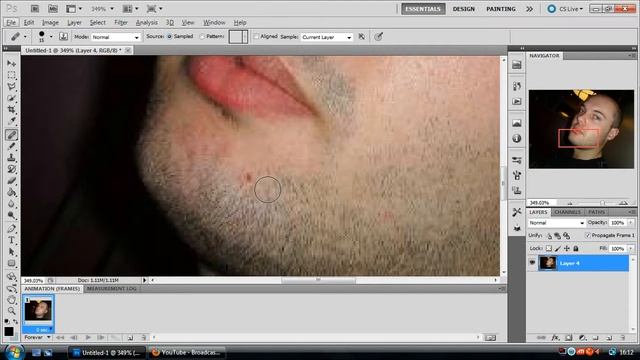640x360 pixels.
Task: Launch Mini Bridge from application bar
Action: 53,9
